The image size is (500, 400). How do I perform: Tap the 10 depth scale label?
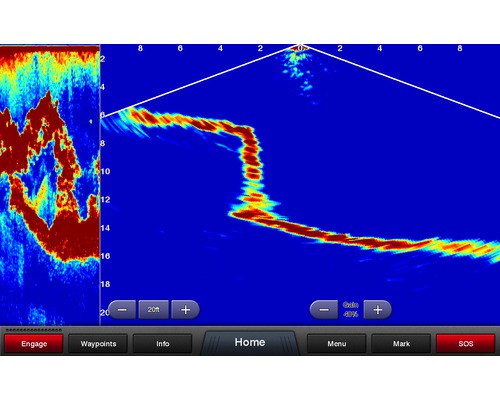pyautogui.click(x=105, y=171)
